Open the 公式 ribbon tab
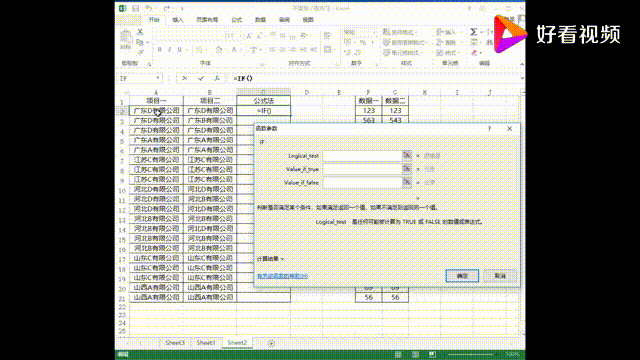The height and width of the screenshot is (360, 640). tap(237, 20)
